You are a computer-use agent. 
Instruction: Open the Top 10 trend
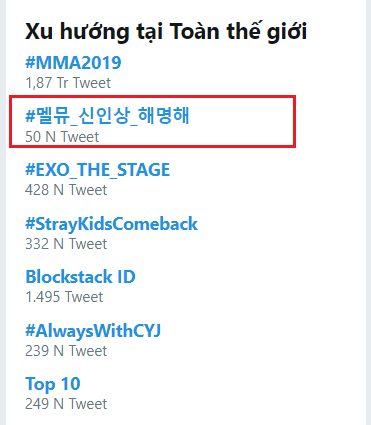point(53,384)
